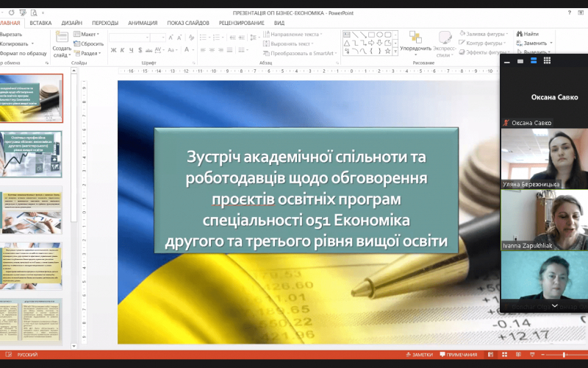The image size is (588, 368).
Task: Click Вырезать in clipboard group
Action: 11,34
